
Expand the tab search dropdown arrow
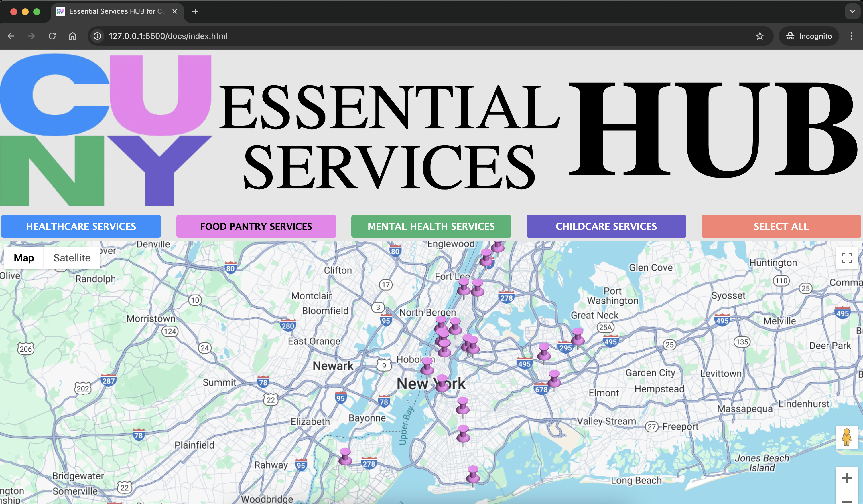tap(852, 11)
